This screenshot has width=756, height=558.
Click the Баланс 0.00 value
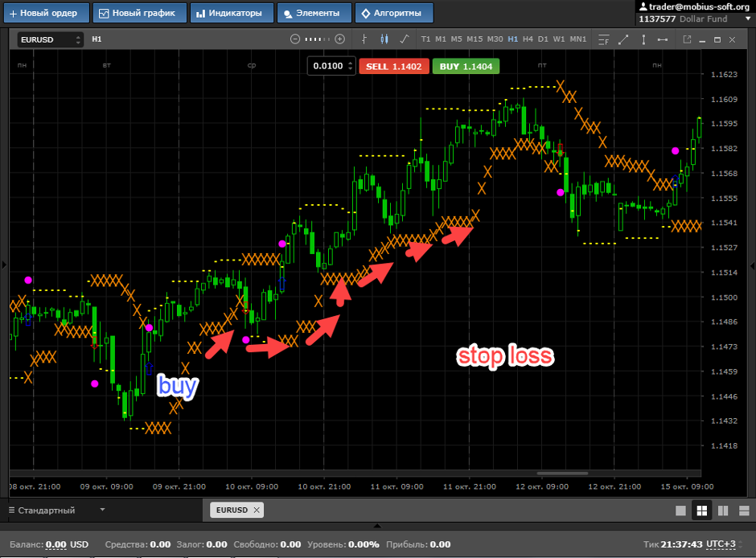[x=56, y=544]
